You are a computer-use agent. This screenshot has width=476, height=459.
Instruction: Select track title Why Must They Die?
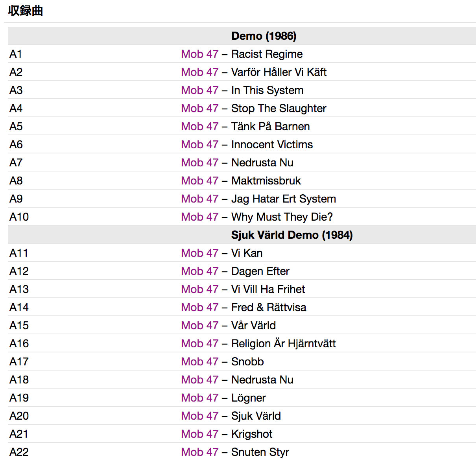(282, 217)
